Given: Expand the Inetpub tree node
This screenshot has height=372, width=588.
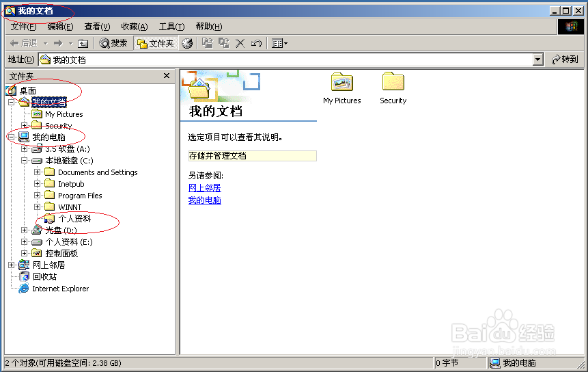Looking at the screenshot, I should [x=37, y=183].
